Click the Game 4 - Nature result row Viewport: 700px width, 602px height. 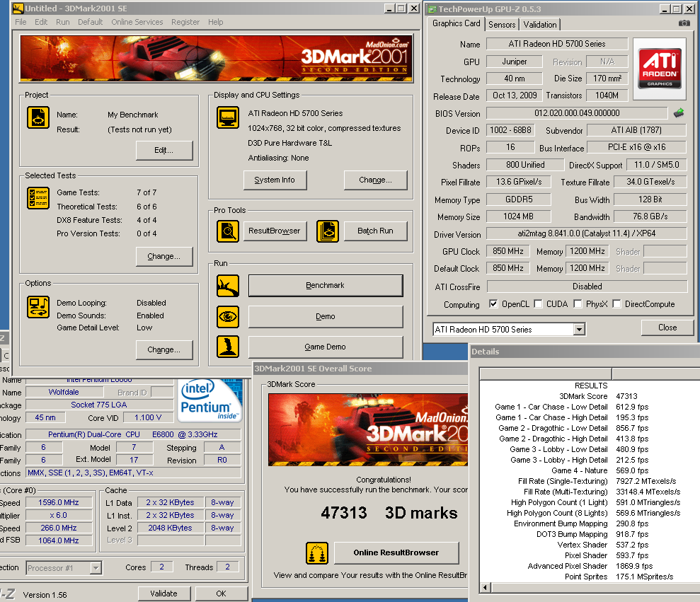590,471
